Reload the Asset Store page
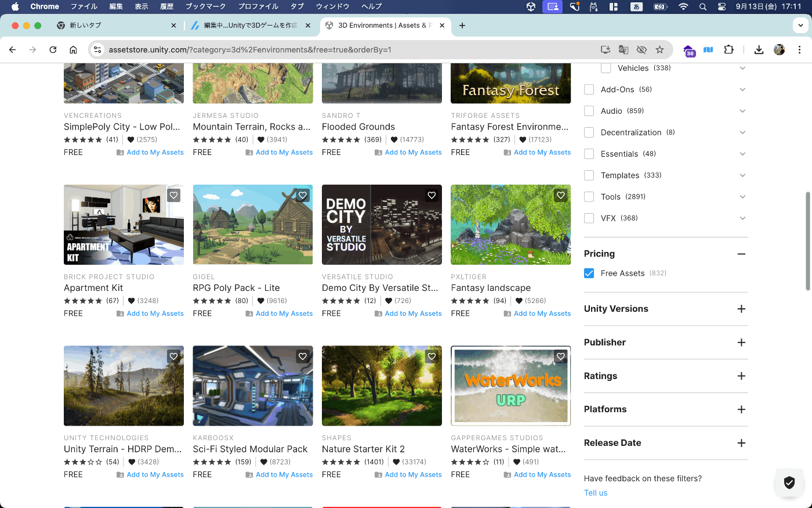Screen dimensions: 812x508 [53, 50]
